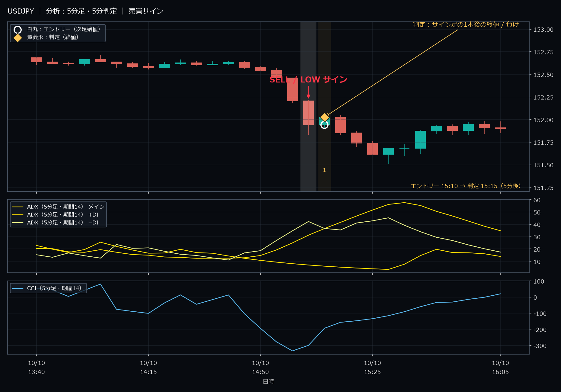Screen dimensions: 561x392
Task: Click the ADX −DI legend entry
Action: point(55,223)
